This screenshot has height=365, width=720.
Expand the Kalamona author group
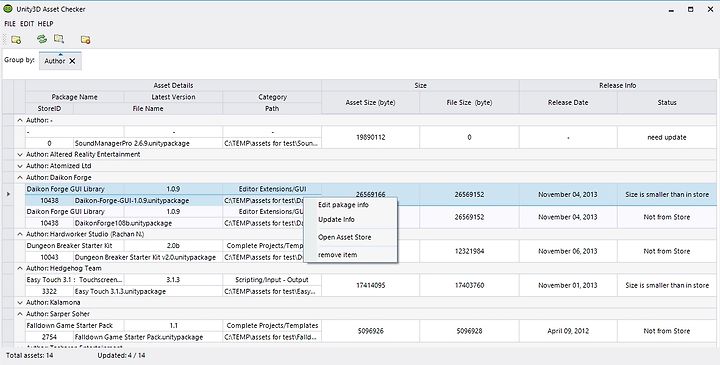click(x=20, y=303)
